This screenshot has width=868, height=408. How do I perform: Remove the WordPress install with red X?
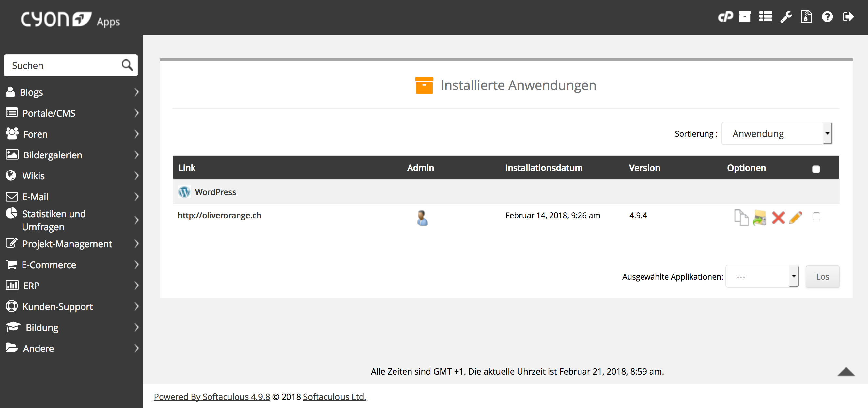[778, 218]
